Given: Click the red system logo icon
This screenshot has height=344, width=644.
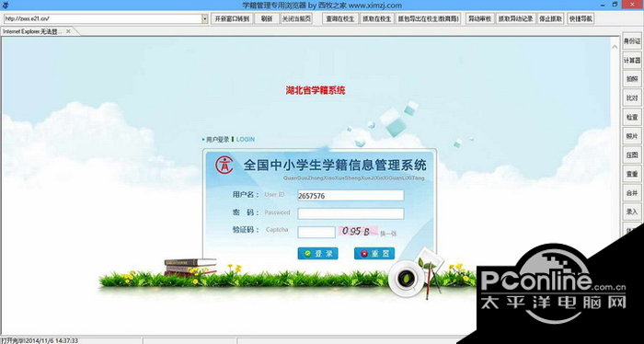Looking at the screenshot, I should click(224, 165).
